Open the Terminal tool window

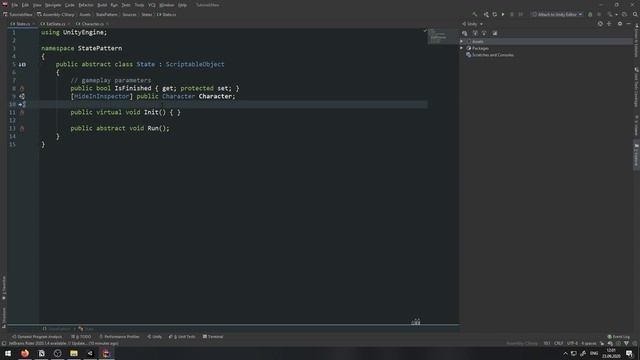tap(213, 337)
